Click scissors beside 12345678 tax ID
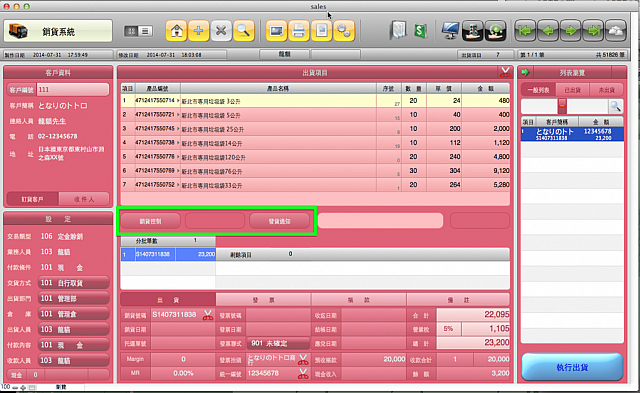This screenshot has width=640, height=393. point(303,373)
